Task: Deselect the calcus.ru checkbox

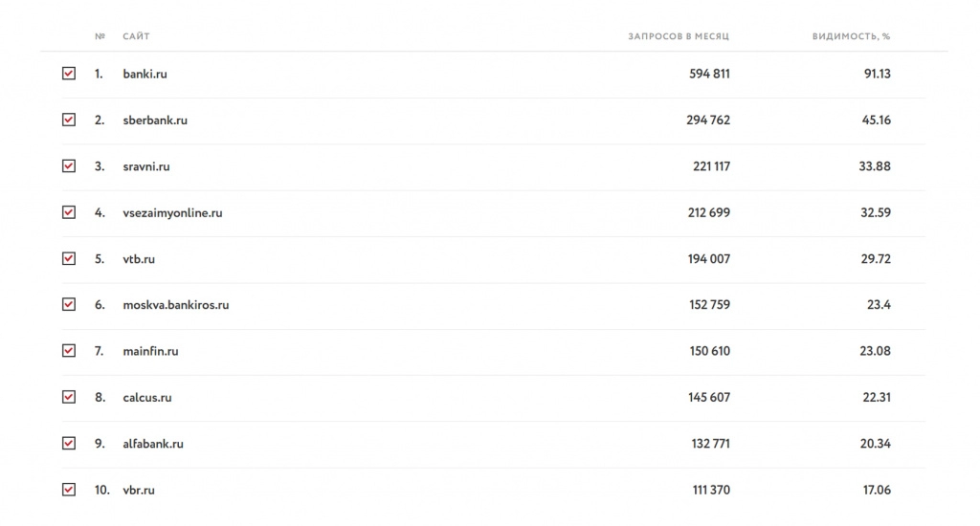Action: click(x=69, y=397)
